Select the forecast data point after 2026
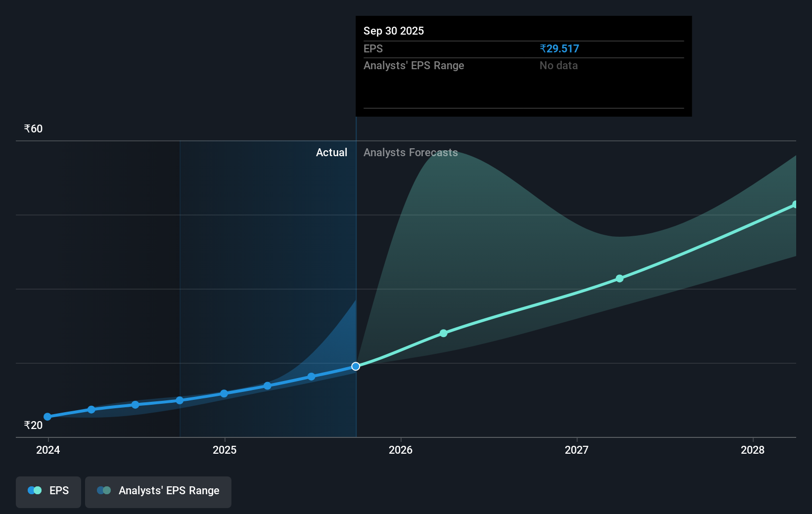The height and width of the screenshot is (514, 812). [x=444, y=333]
